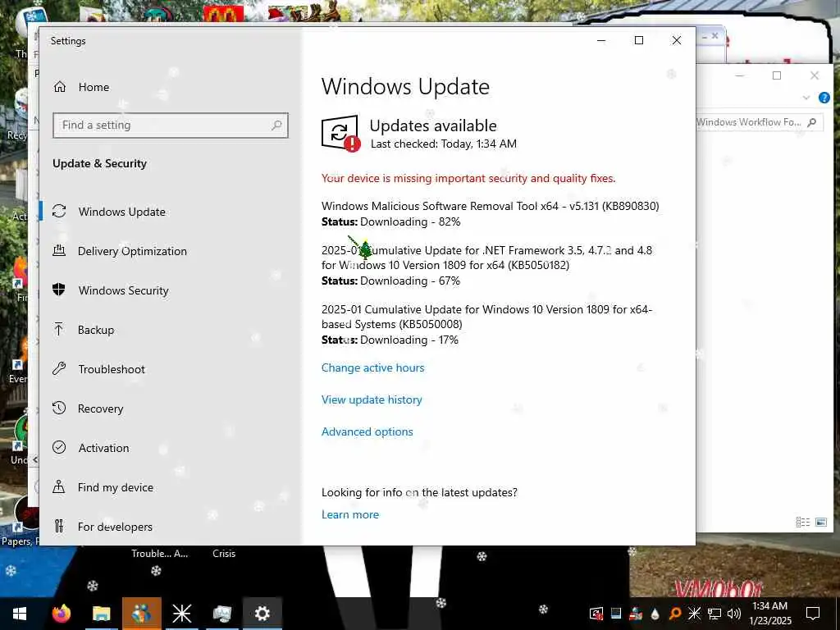This screenshot has width=840, height=630.
Task: Click the Settings gear on the taskbar
Action: (x=262, y=614)
